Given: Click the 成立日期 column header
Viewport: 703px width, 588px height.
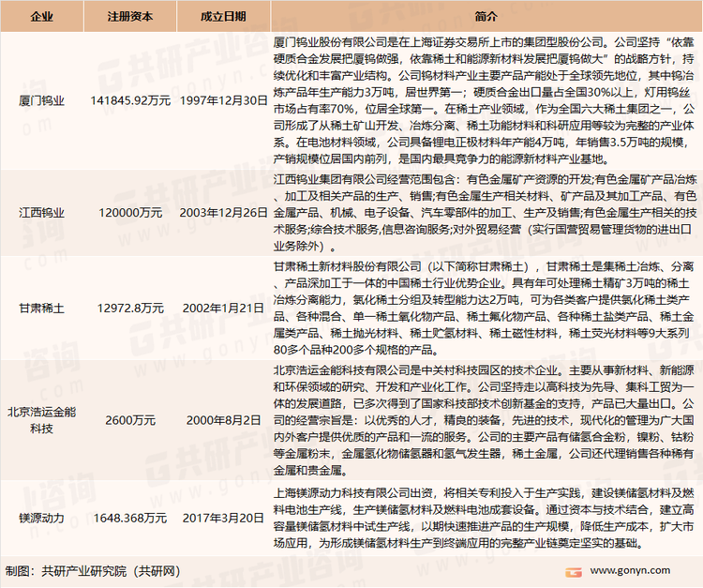Looking at the screenshot, I should [223, 17].
